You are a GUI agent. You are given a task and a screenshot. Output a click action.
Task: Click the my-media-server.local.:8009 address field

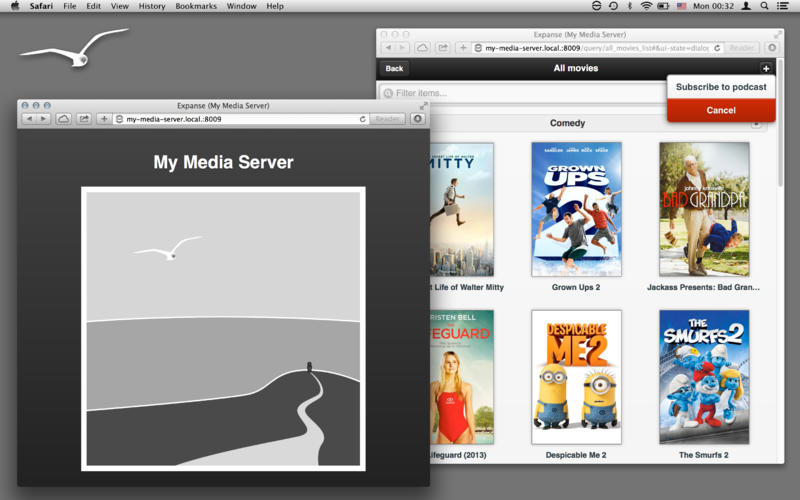click(240, 119)
